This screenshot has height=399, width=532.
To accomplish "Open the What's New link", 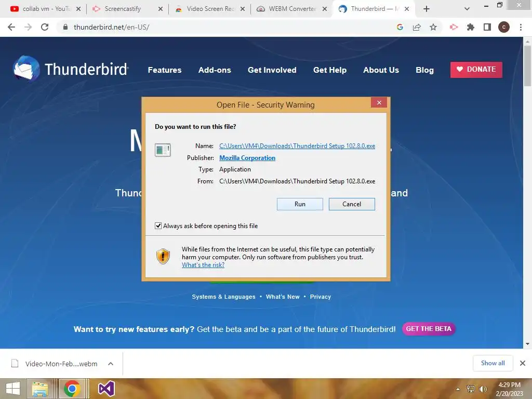I will (283, 297).
